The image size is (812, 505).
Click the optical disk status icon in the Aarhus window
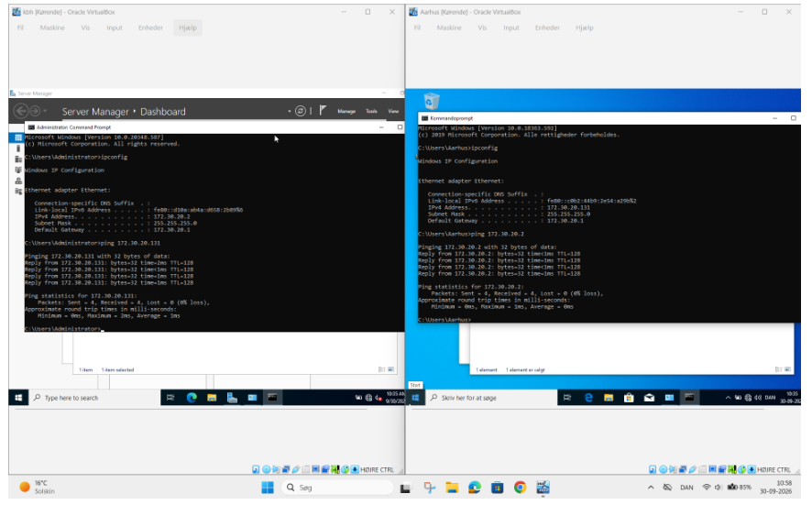pos(663,469)
